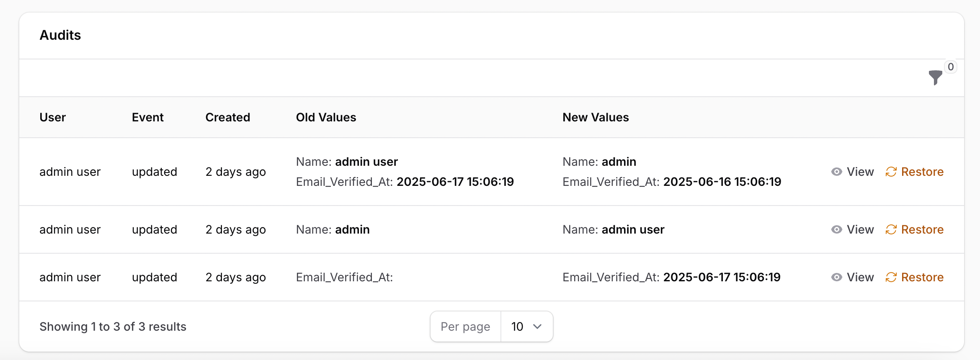Click the chevron arrow in Per page selector

537,327
